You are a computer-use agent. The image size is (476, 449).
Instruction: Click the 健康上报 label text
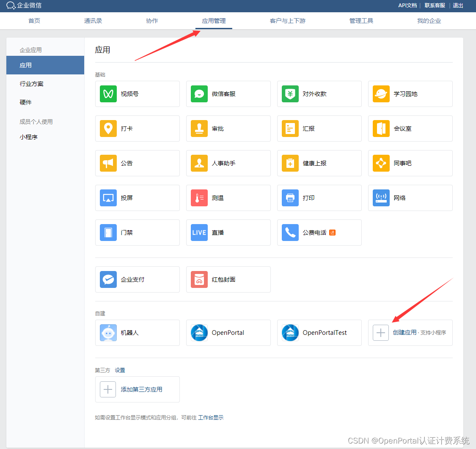coord(314,163)
